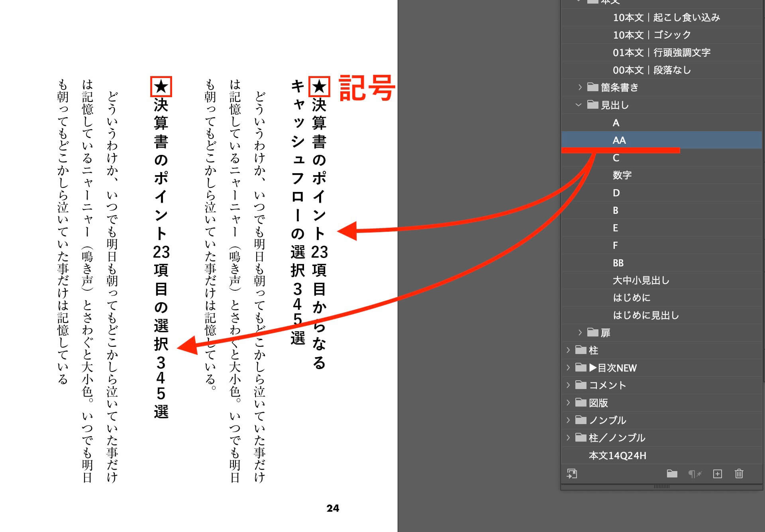Expand the 柱／ノンブル style group
The height and width of the screenshot is (532, 765).
pos(568,438)
